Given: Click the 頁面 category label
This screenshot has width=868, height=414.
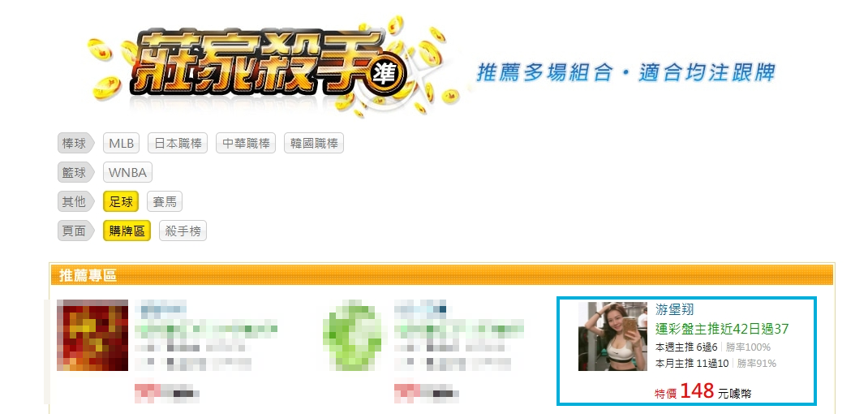Looking at the screenshot, I should pos(75,231).
